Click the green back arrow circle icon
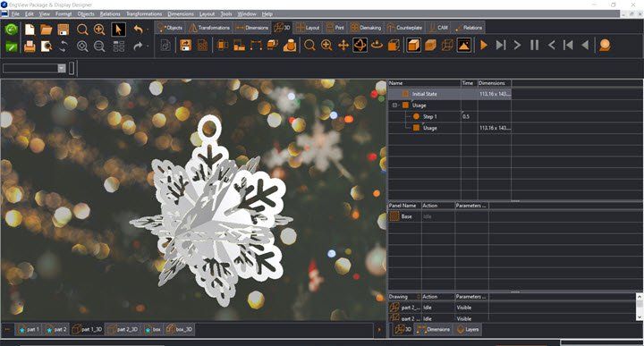 (x=12, y=30)
